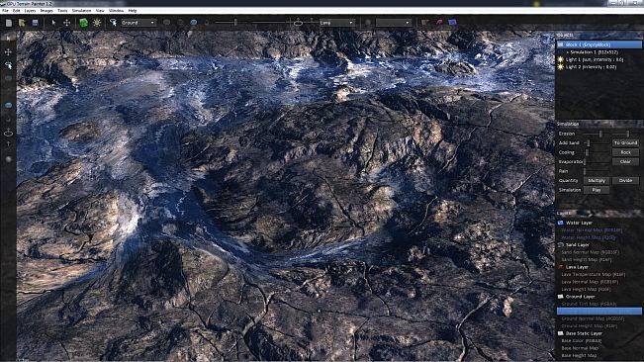Click the Clear button
Viewport: 644px width, 362px height.
pos(625,161)
